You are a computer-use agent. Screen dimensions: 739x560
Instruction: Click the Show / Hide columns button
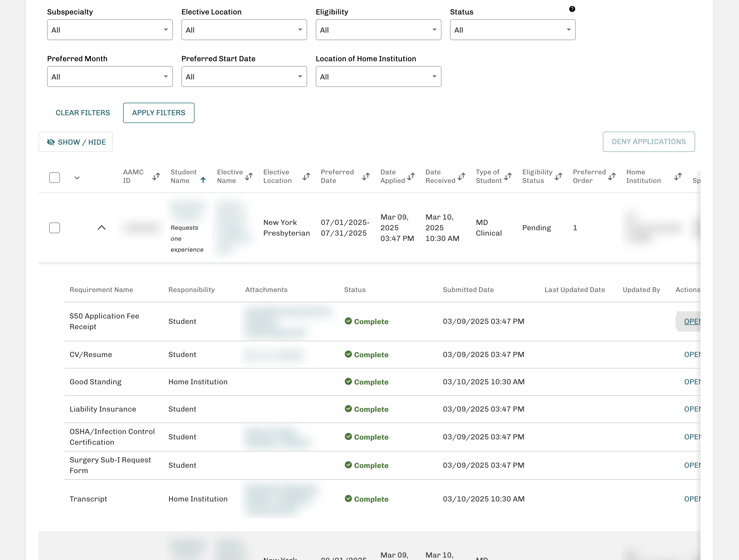(x=76, y=142)
